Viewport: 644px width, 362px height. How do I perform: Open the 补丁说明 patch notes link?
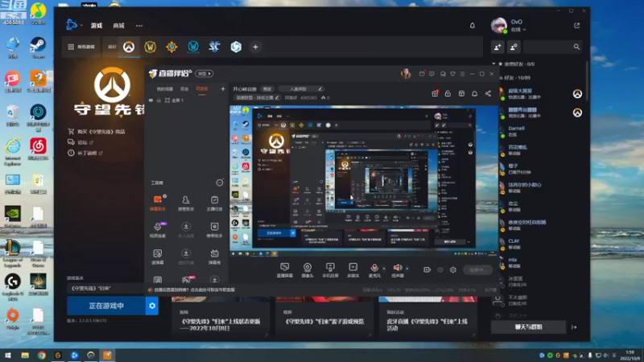[85, 153]
